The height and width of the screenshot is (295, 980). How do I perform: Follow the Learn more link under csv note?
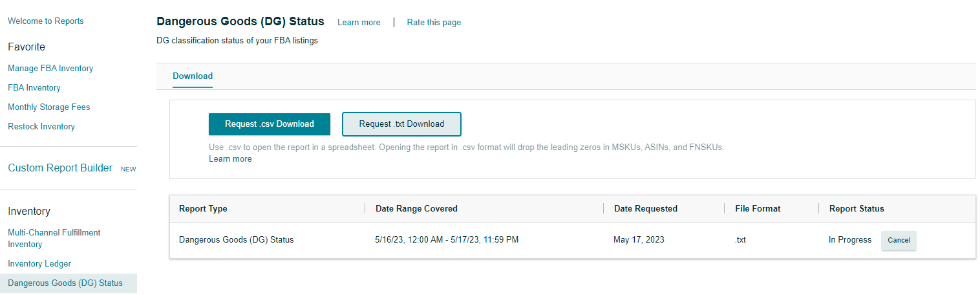230,159
